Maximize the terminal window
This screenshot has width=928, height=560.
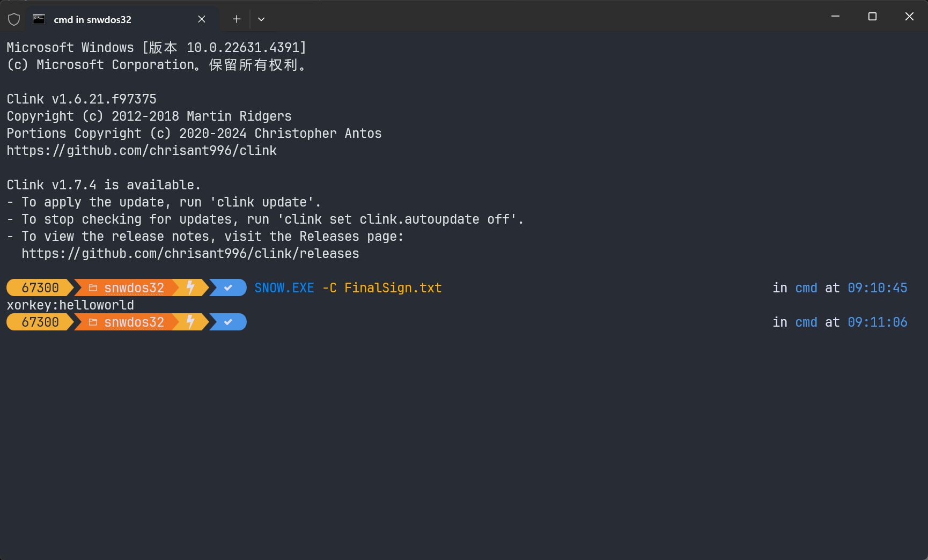pos(872,17)
